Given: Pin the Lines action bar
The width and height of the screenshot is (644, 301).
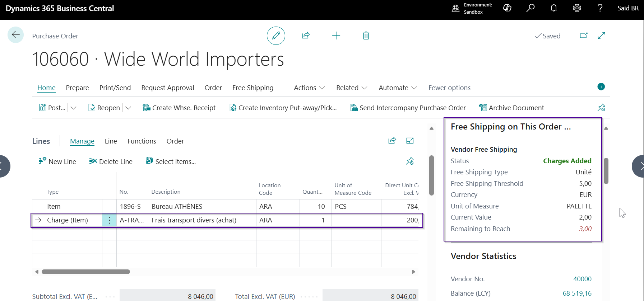Looking at the screenshot, I should [410, 161].
